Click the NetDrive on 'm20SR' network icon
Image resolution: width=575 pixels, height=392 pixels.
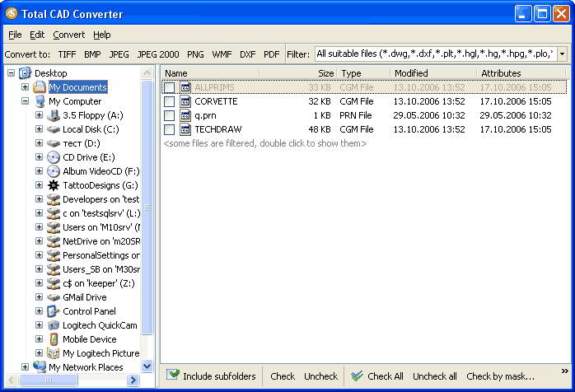click(54, 241)
